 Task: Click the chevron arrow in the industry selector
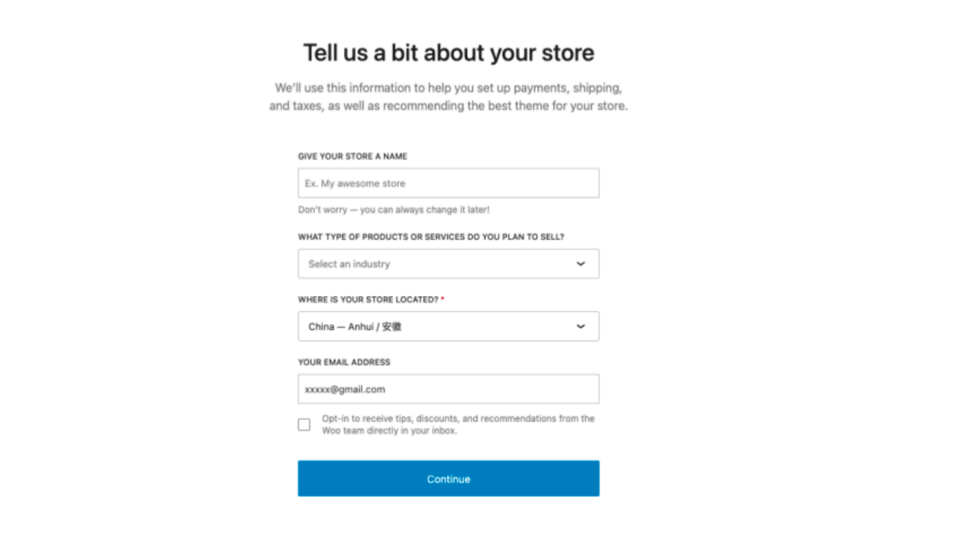click(580, 264)
